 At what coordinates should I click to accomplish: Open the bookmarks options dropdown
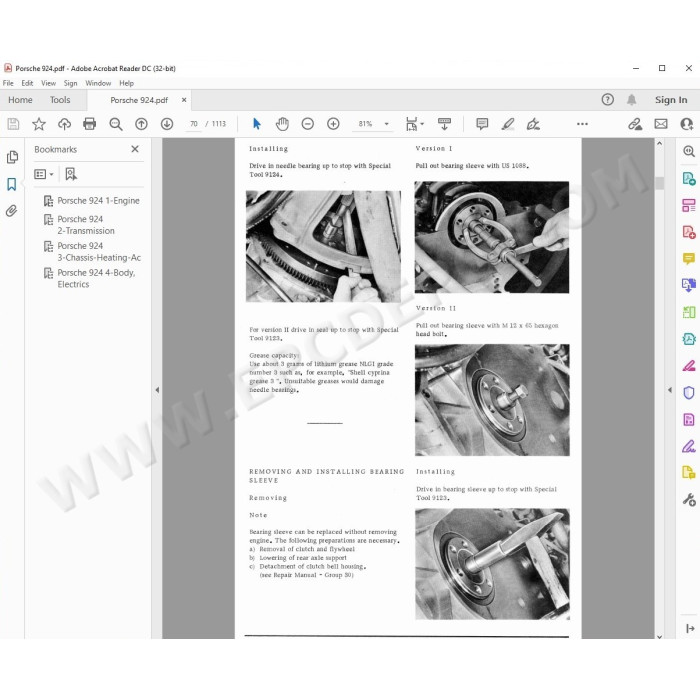coord(44,174)
